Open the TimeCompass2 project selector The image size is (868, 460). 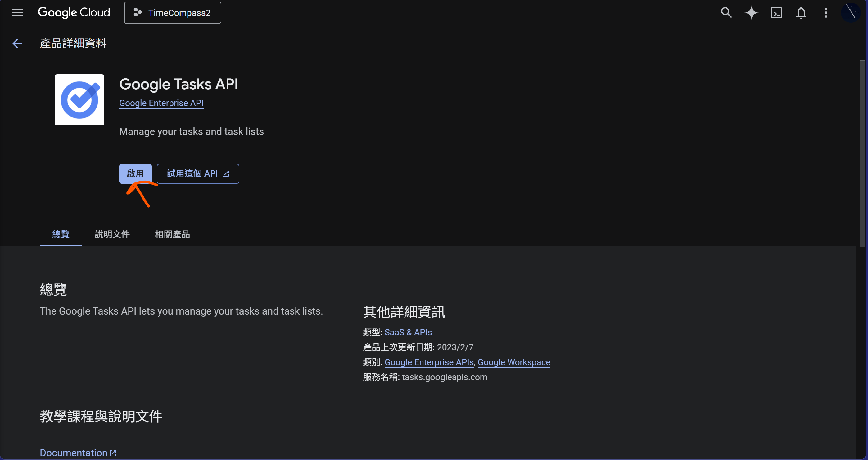point(173,13)
